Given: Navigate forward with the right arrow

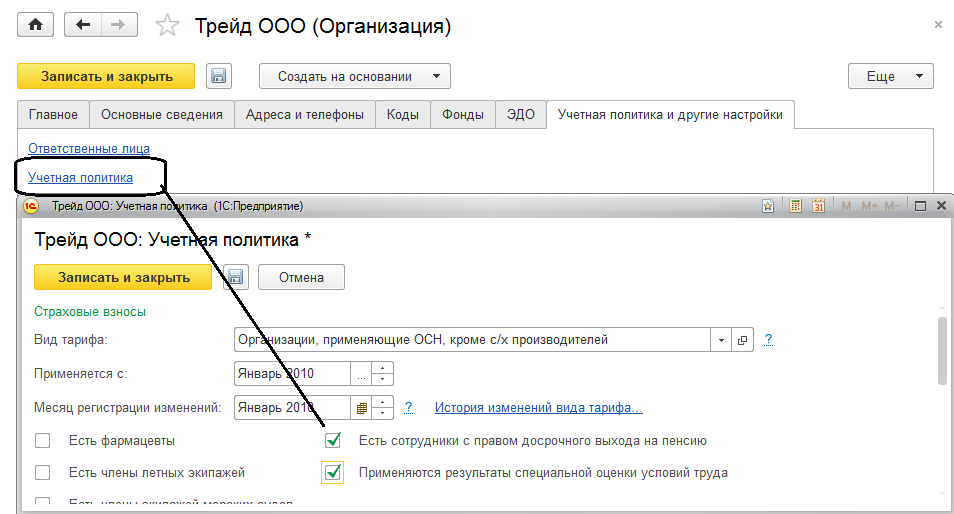Looking at the screenshot, I should 119,25.
